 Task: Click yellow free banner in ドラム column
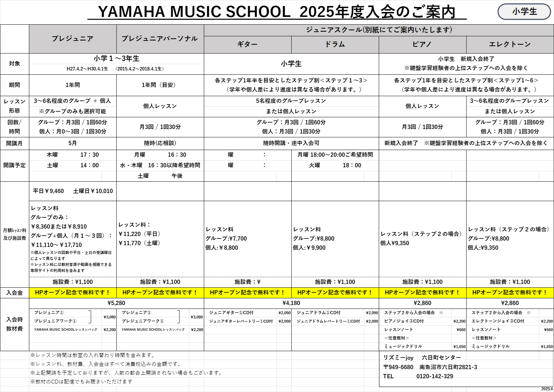point(335,293)
